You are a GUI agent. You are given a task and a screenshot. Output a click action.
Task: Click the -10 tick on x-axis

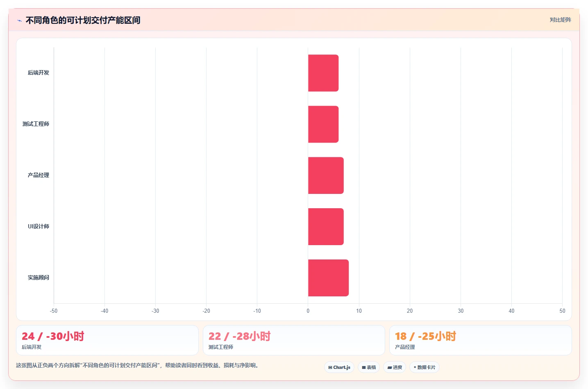tap(257, 311)
